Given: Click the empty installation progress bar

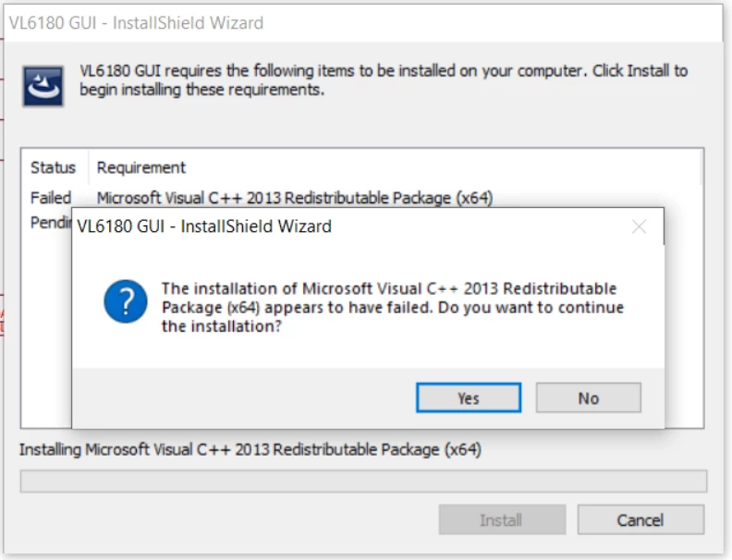Looking at the screenshot, I should click(363, 481).
